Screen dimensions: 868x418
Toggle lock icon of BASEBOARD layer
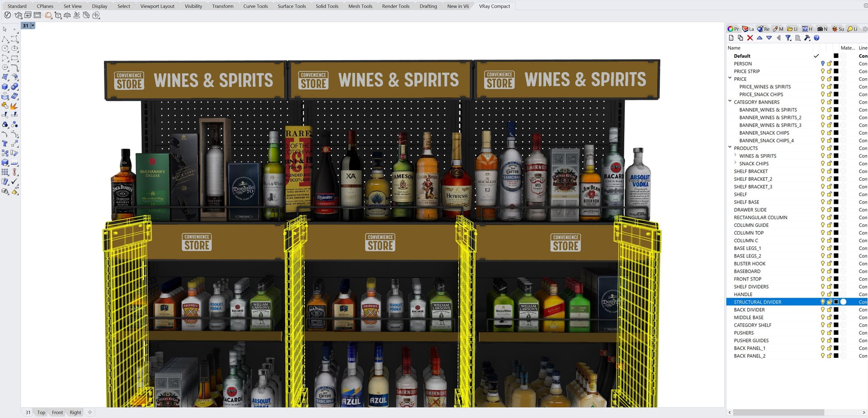point(830,271)
